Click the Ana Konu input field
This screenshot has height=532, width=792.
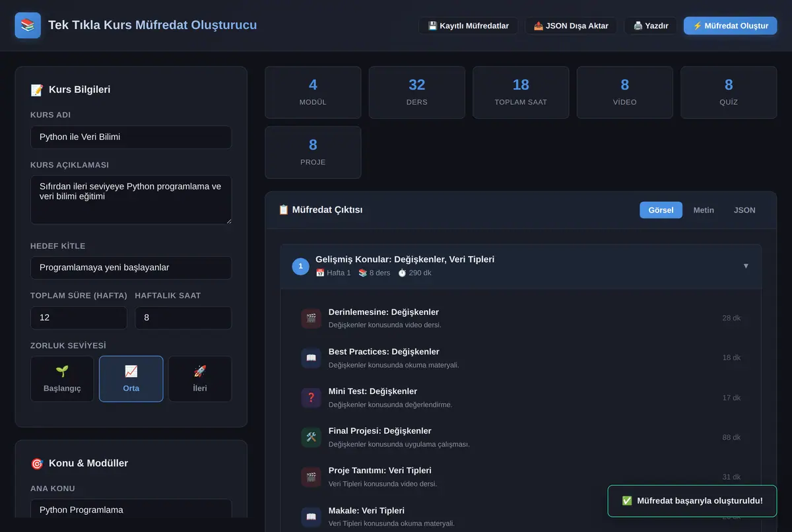(131, 510)
